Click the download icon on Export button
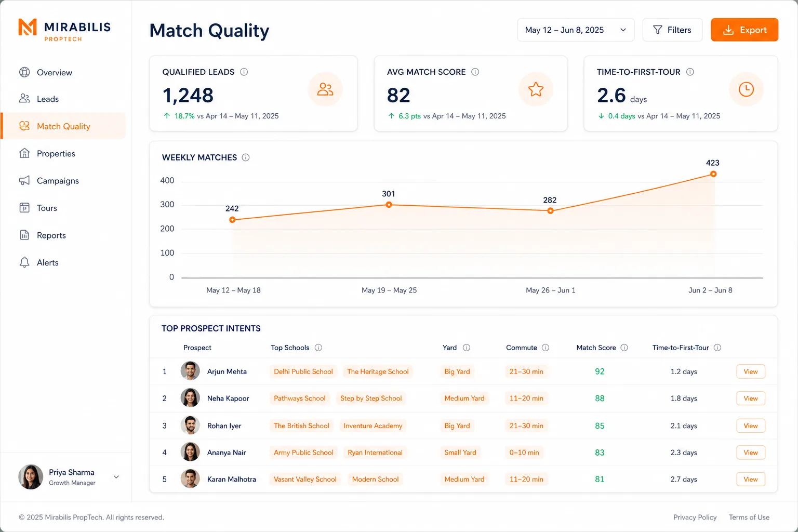Viewport: 798px width, 532px height. 728,30
